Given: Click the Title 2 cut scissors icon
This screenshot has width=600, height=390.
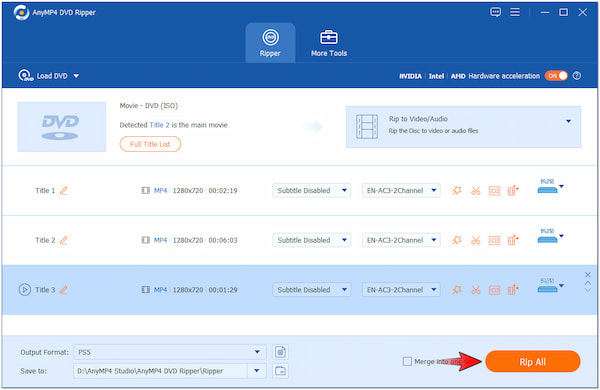Looking at the screenshot, I should [x=476, y=240].
